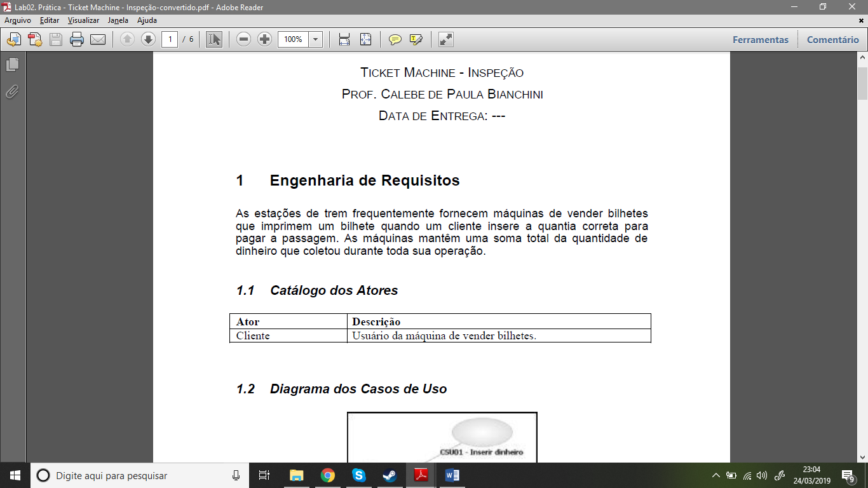Click the Open file toolbar icon
868x488 pixels.
point(13,39)
